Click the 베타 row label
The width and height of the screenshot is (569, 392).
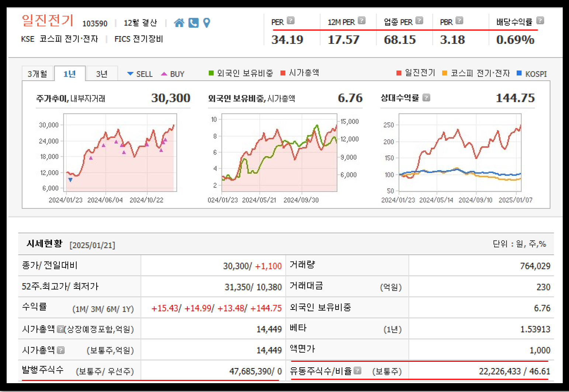point(298,328)
